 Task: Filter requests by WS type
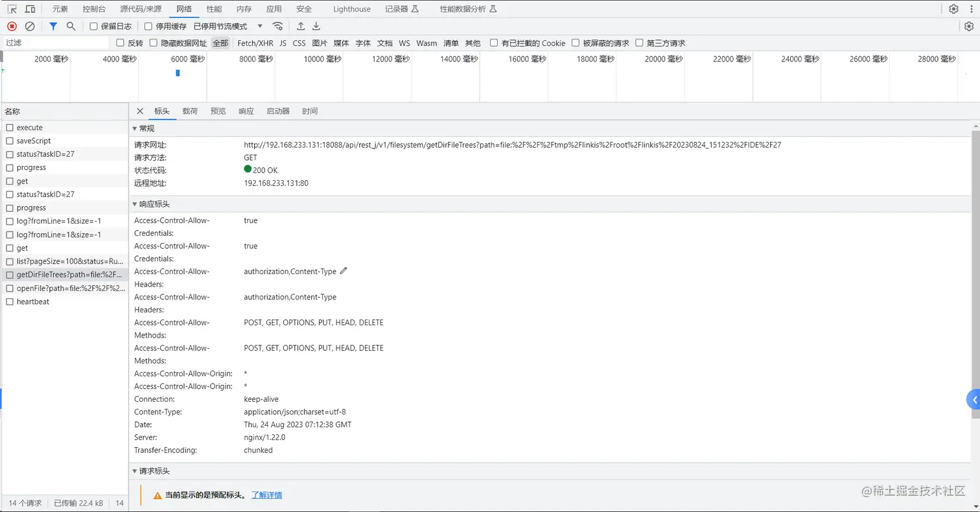pos(404,43)
